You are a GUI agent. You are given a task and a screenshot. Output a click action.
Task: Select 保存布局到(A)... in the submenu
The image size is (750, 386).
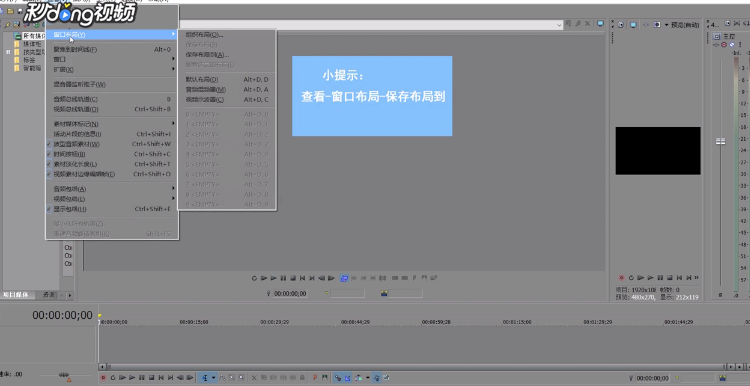pyautogui.click(x=227, y=55)
